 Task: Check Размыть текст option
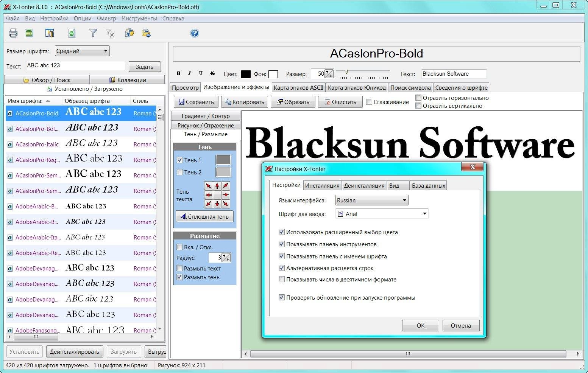(x=179, y=268)
